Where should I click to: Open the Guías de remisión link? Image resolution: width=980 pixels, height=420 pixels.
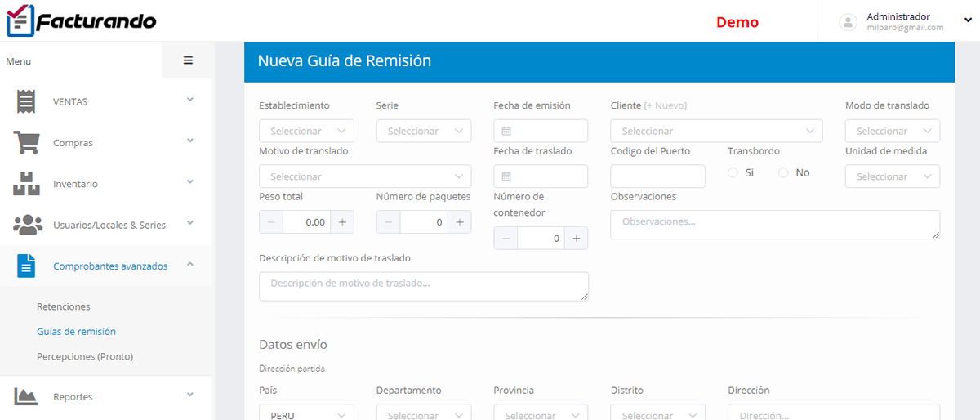point(76,332)
